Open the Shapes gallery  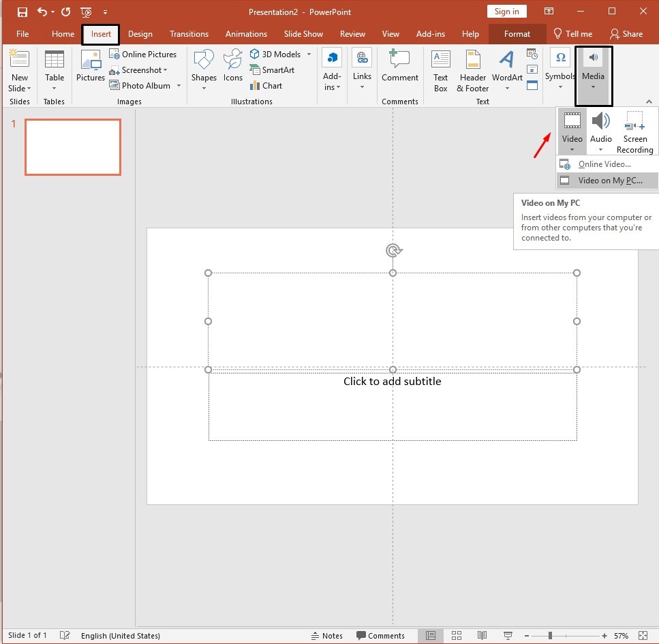point(204,70)
